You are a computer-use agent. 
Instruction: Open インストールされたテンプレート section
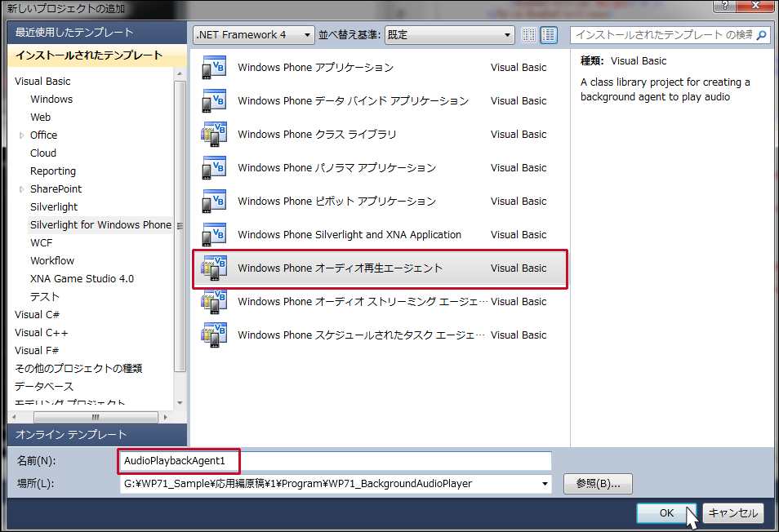click(97, 55)
